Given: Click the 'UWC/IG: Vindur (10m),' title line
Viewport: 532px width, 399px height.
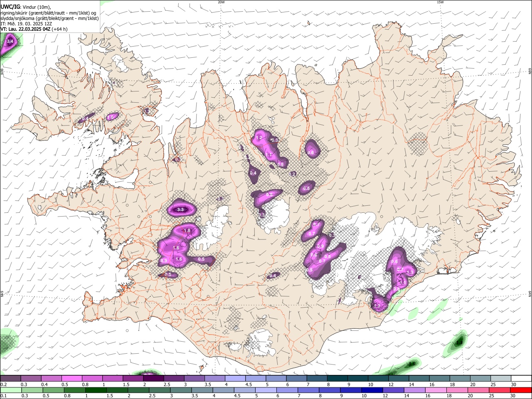Looking at the screenshot, I should [x=26, y=7].
